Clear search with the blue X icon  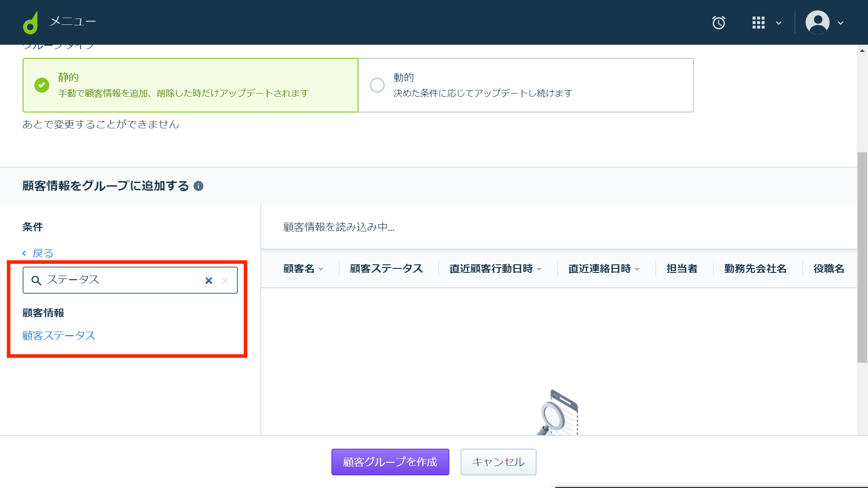209,281
